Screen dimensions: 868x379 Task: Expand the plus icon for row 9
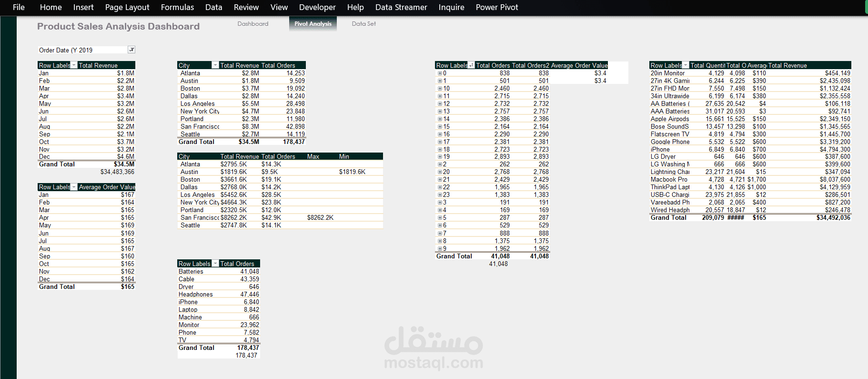(440, 249)
